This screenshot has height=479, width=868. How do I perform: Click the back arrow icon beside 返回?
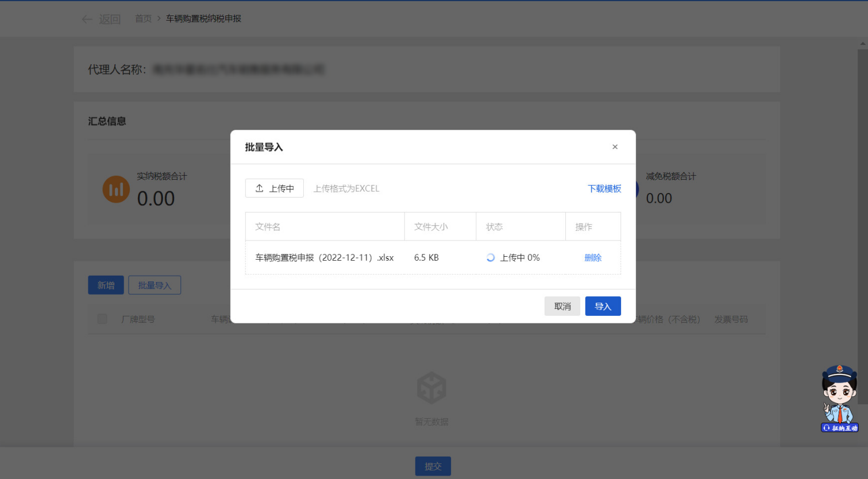pyautogui.click(x=87, y=20)
